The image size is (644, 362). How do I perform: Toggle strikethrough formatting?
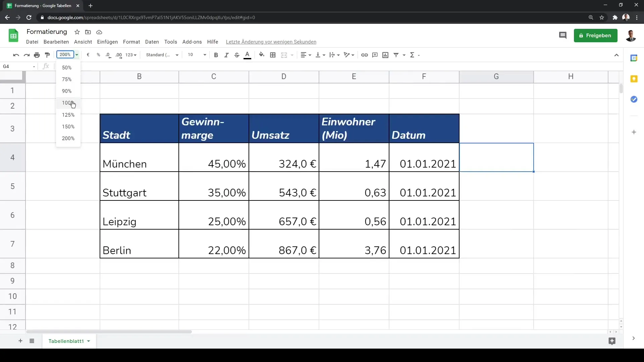click(237, 55)
